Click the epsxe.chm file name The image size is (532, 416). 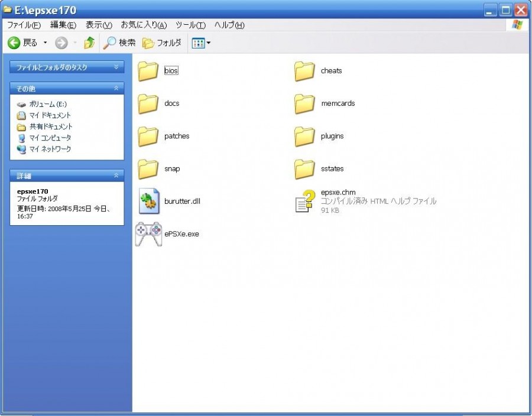(x=338, y=192)
